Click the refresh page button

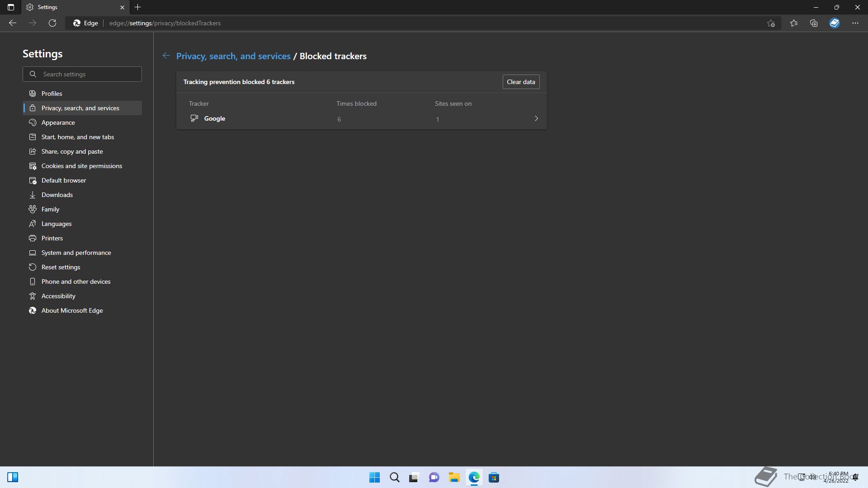click(52, 23)
